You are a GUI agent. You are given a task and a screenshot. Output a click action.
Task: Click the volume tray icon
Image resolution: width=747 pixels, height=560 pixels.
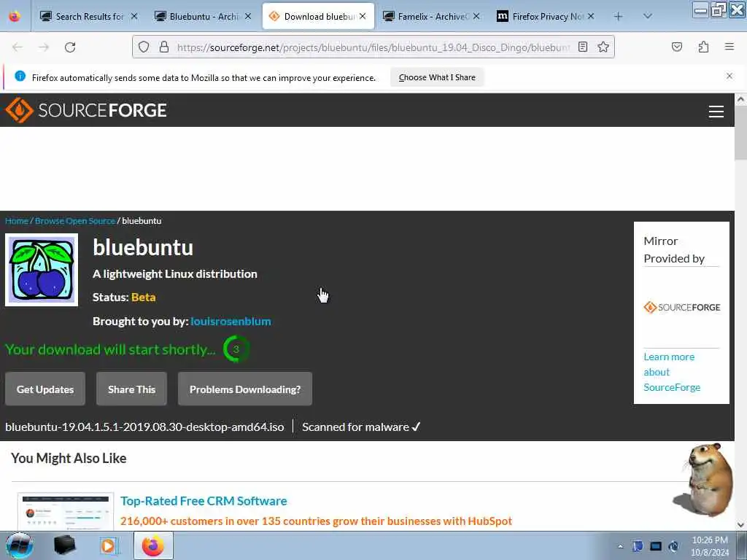pyautogui.click(x=673, y=546)
